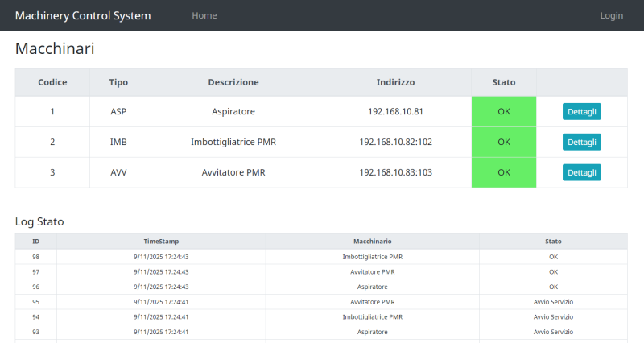Click the Machinery Control System brand link
This screenshot has width=644, height=343.
(83, 15)
